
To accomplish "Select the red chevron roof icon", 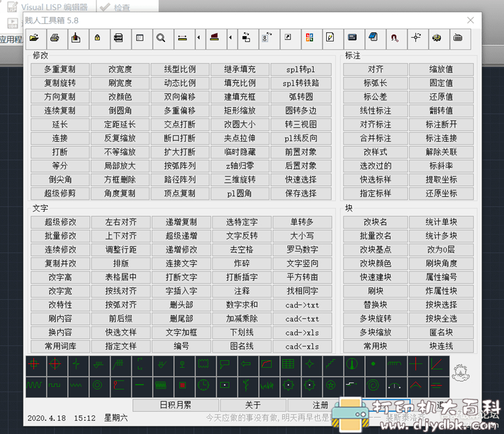I will point(418,387).
